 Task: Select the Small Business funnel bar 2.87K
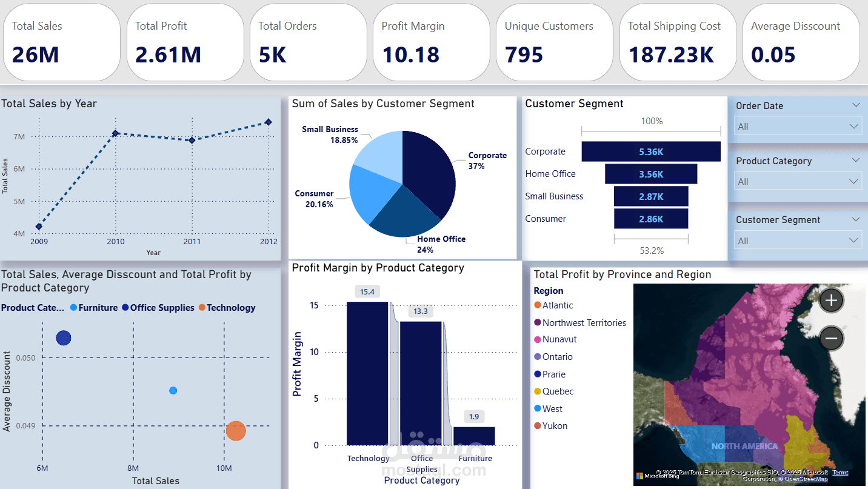coord(651,196)
